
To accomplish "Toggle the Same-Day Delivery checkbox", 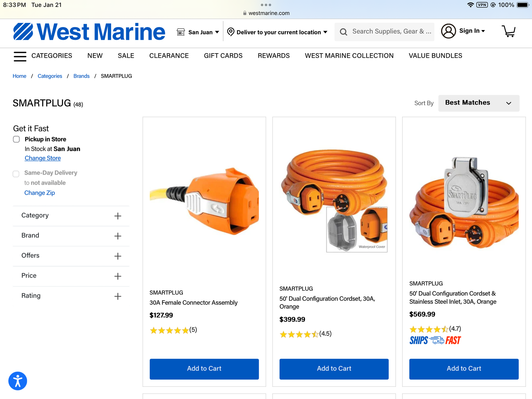I will (x=16, y=174).
